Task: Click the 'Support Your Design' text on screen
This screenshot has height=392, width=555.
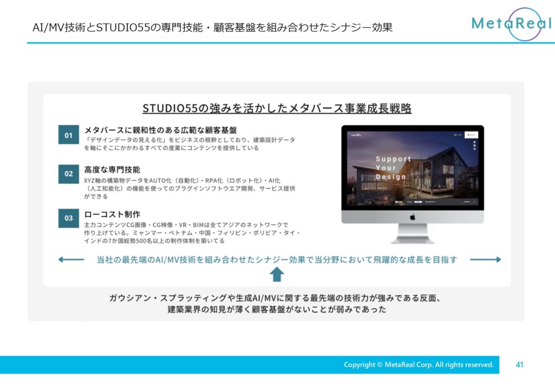Action: pyautogui.click(x=393, y=168)
